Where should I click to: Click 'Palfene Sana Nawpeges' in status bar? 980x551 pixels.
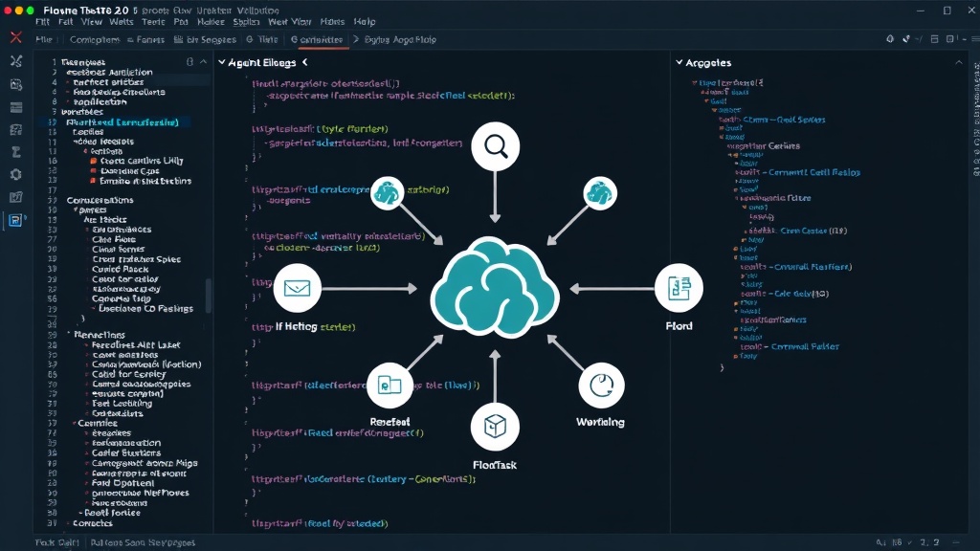click(x=143, y=542)
